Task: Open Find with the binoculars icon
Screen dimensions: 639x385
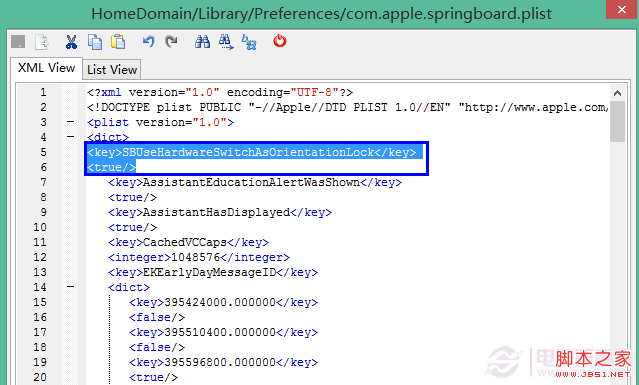Action: [x=203, y=42]
